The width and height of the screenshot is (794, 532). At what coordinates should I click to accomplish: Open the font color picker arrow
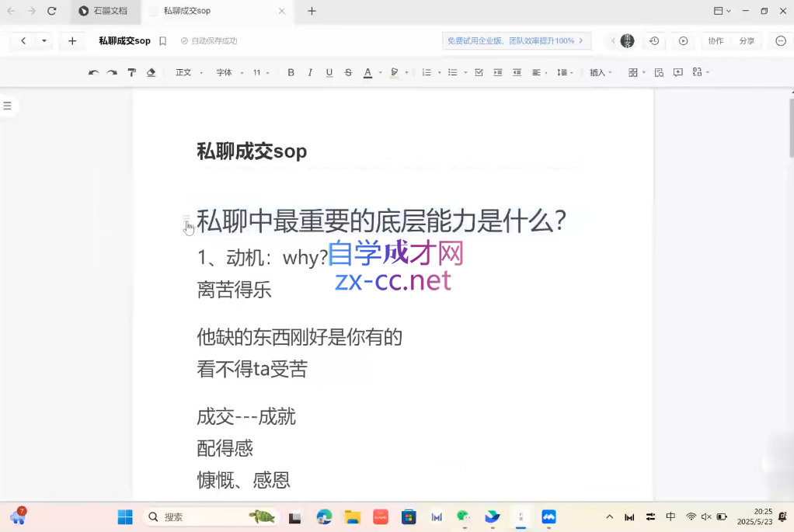380,73
